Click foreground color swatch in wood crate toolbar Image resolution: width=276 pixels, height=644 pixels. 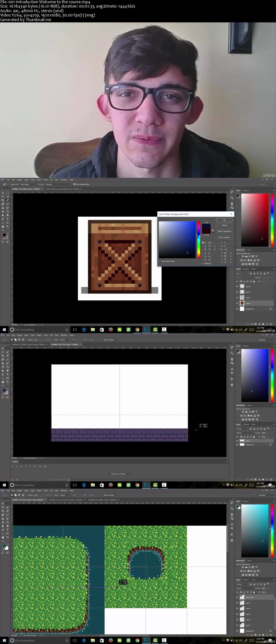coord(4,235)
